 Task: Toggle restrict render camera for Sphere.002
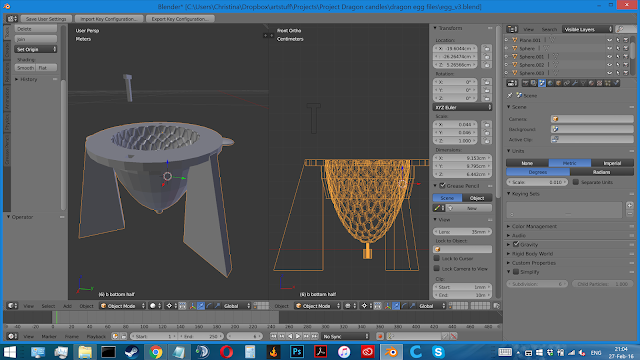(626, 64)
